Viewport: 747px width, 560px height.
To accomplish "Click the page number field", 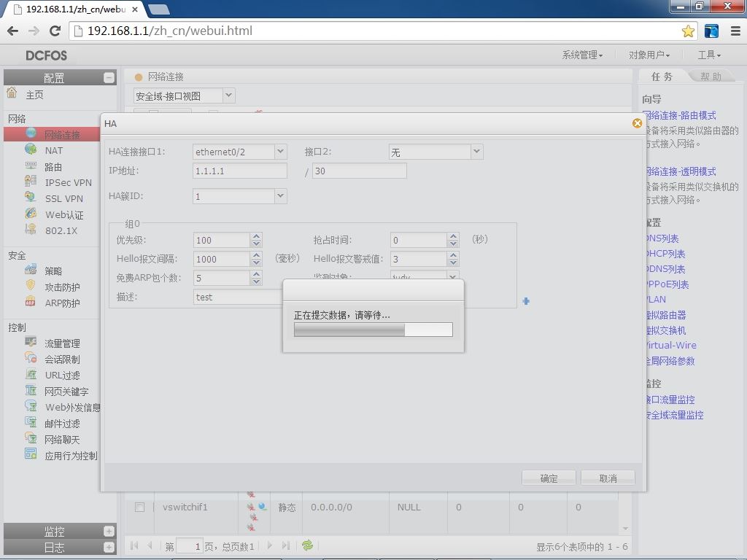I will tap(189, 546).
